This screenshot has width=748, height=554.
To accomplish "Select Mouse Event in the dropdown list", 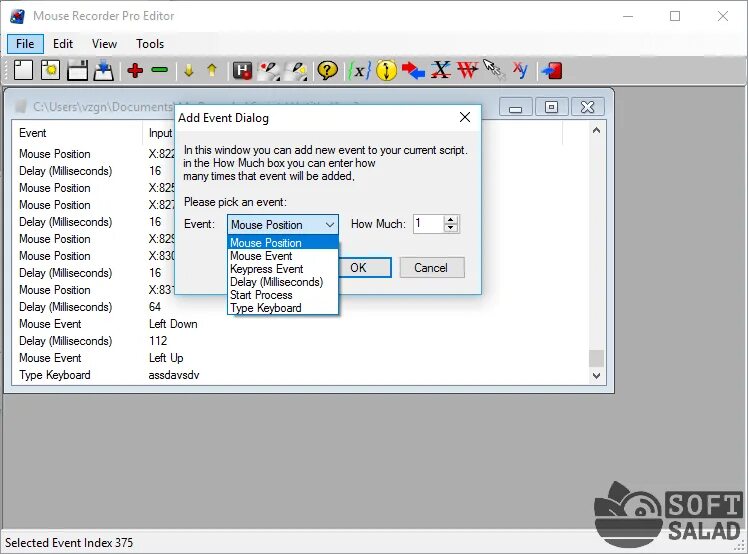I will 283,256.
